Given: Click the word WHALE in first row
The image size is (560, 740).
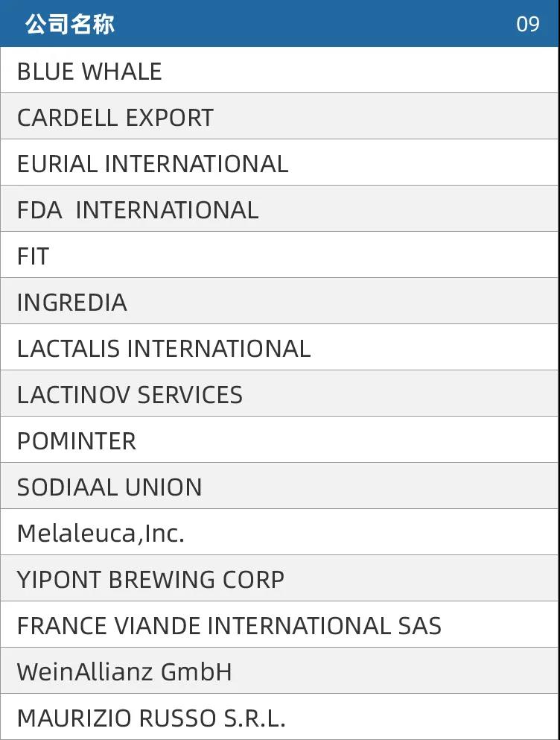Looking at the screenshot, I should tap(121, 72).
